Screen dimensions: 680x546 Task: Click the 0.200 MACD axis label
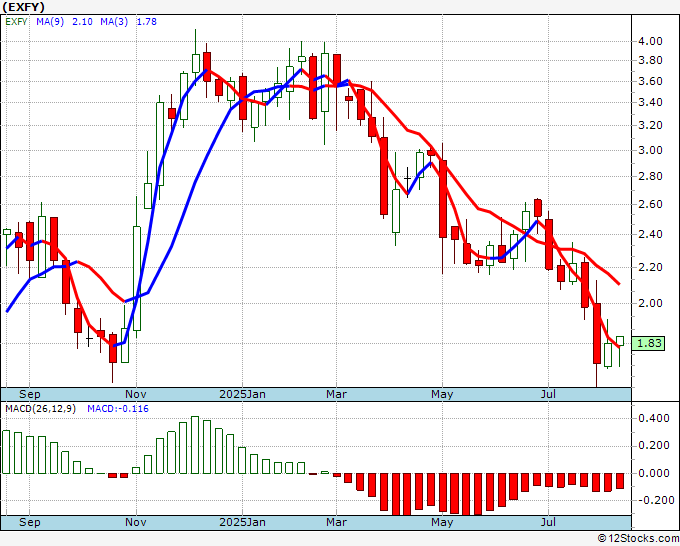click(654, 445)
